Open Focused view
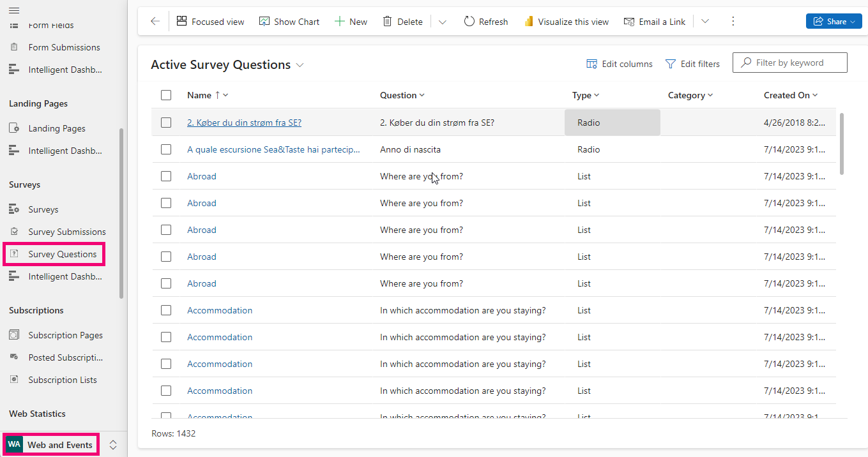Viewport: 868px width, 457px height. [210, 22]
